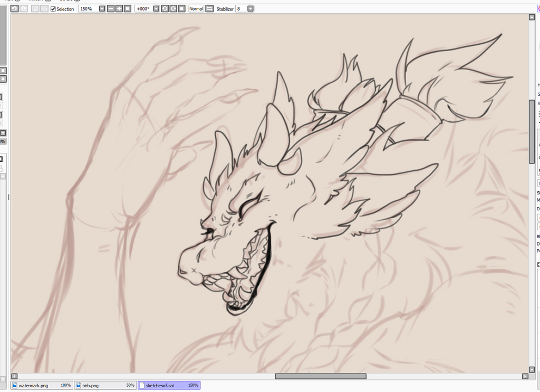Screen dimensions: 540x392
Task: Click the vertical scrollbar down arrow
Action: (532, 370)
